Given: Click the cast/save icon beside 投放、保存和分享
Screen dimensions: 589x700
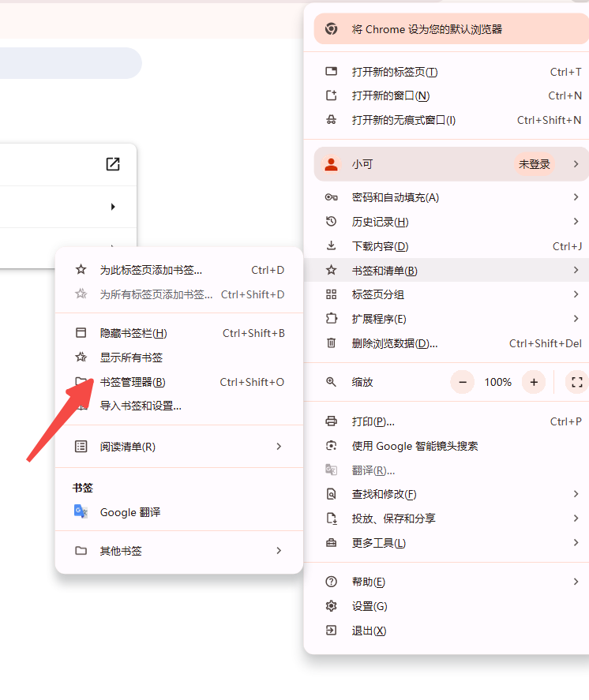Looking at the screenshot, I should [x=331, y=518].
